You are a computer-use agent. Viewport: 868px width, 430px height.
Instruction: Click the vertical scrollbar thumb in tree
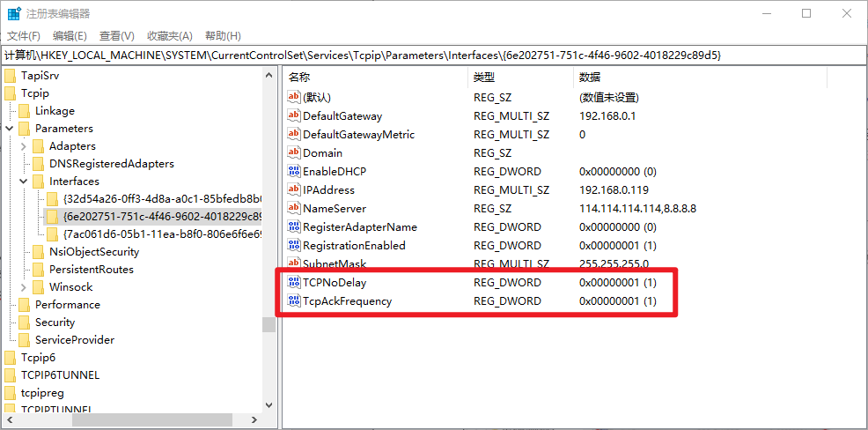coord(269,324)
